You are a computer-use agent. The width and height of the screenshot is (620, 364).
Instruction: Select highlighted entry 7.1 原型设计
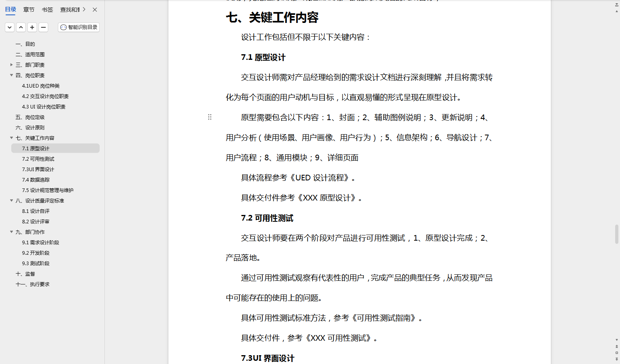pyautogui.click(x=55, y=149)
